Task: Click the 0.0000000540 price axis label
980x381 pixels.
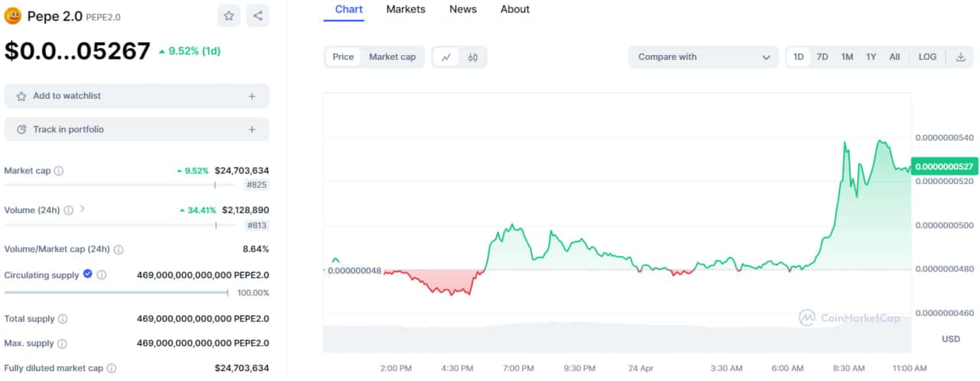Action: pos(944,138)
